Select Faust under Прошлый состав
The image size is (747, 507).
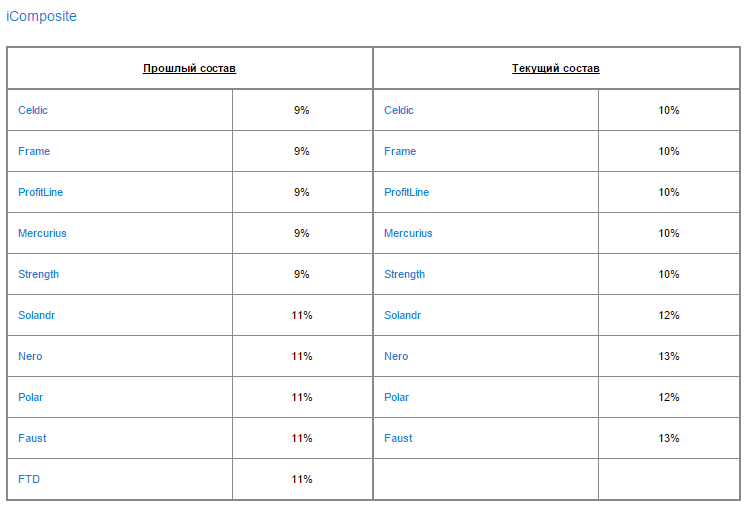point(32,438)
